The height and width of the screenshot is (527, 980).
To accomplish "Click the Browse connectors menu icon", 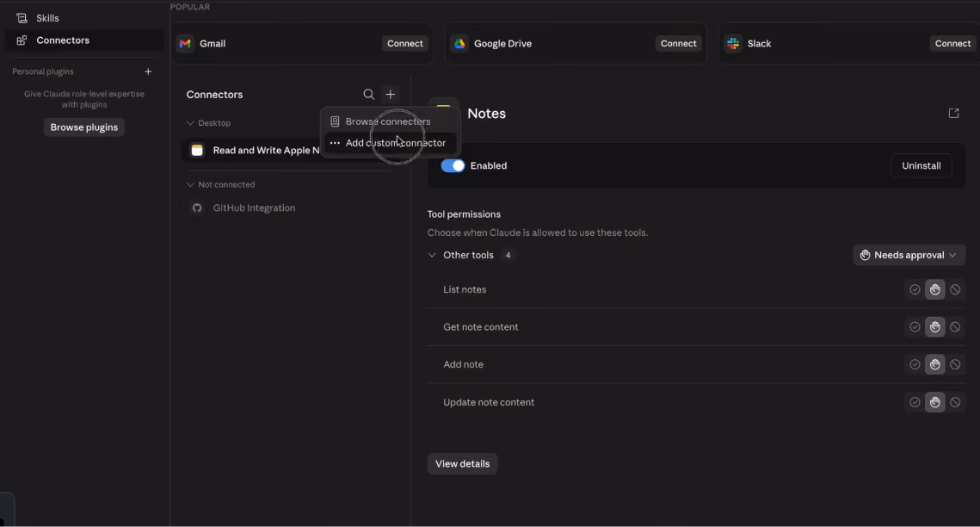I will 335,121.
